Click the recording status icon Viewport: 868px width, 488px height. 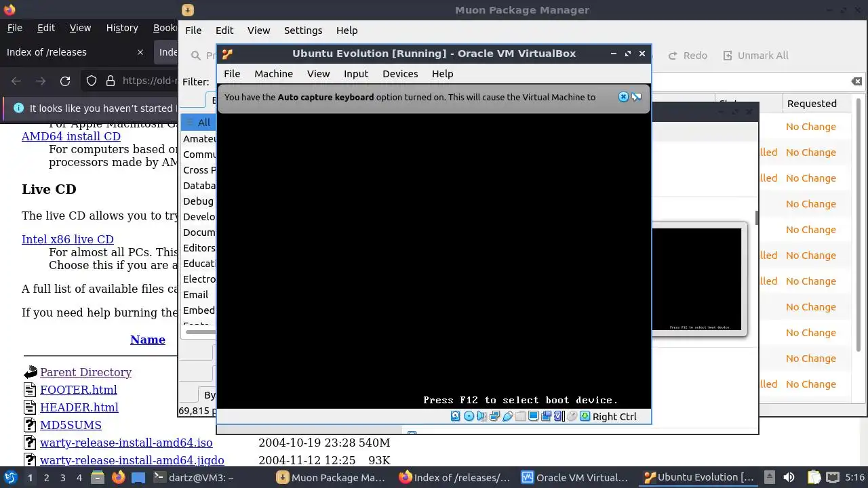547,416
